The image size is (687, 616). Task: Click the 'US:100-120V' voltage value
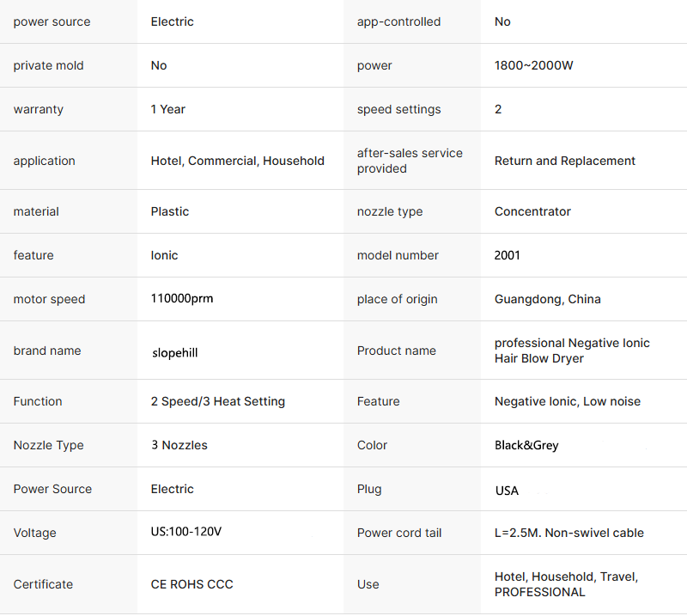[x=186, y=532]
